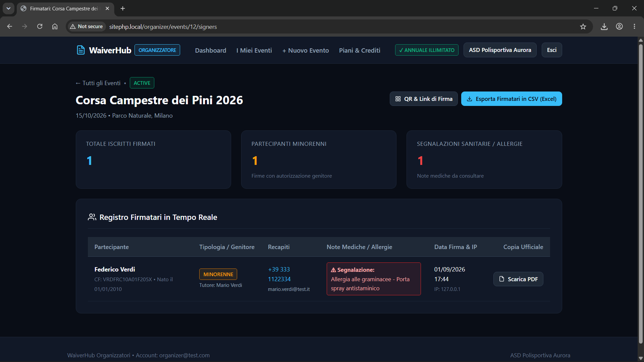Click the IP: 127.0.0.1 text
The width and height of the screenshot is (644, 362).
[x=447, y=289]
